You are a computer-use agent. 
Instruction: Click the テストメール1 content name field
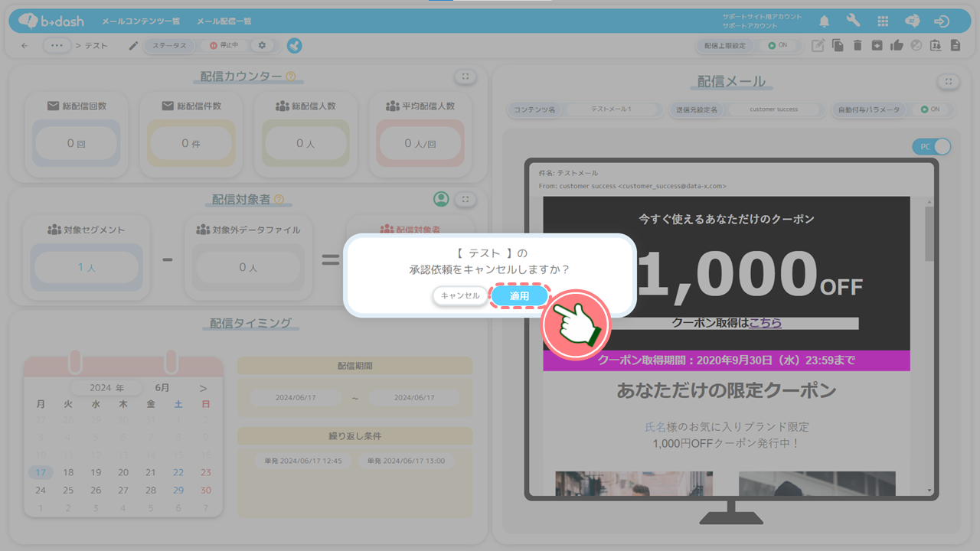point(611,109)
